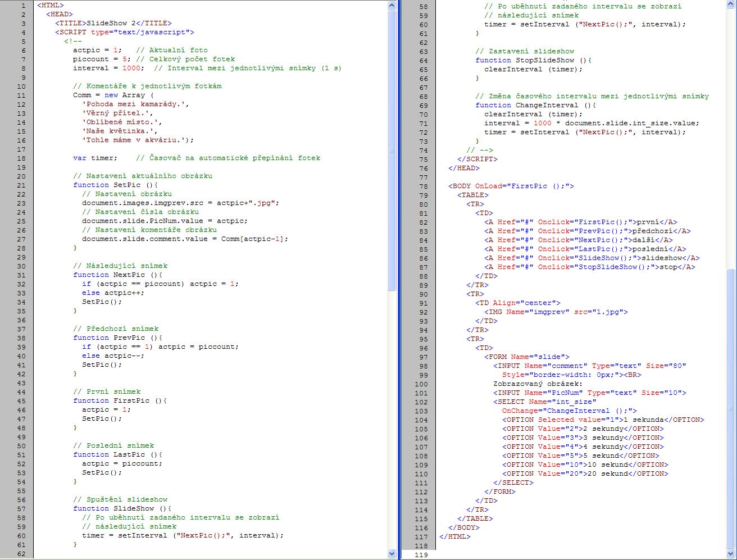737x560 pixels.
Task: Click the <TITLE>SlideShow 2</TITLE> line
Action: (x=112, y=23)
